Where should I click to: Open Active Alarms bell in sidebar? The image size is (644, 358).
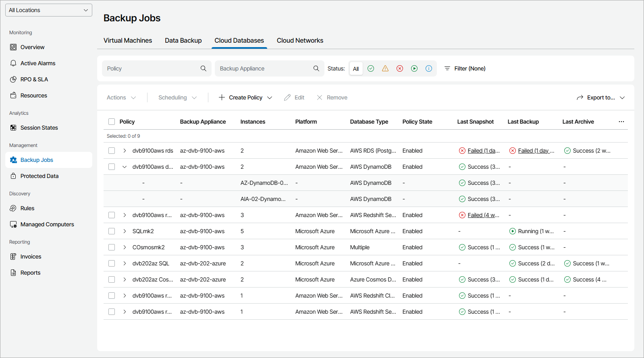coord(13,63)
